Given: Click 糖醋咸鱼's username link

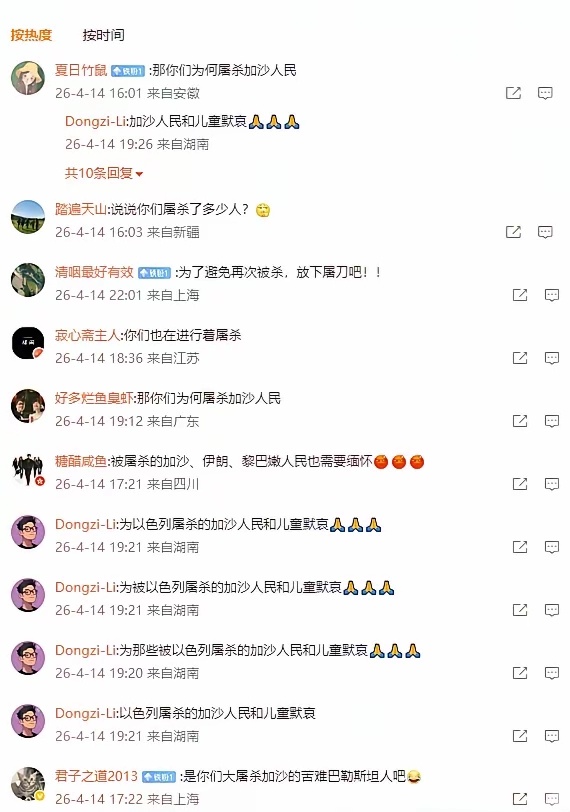Looking at the screenshot, I should (x=81, y=461).
